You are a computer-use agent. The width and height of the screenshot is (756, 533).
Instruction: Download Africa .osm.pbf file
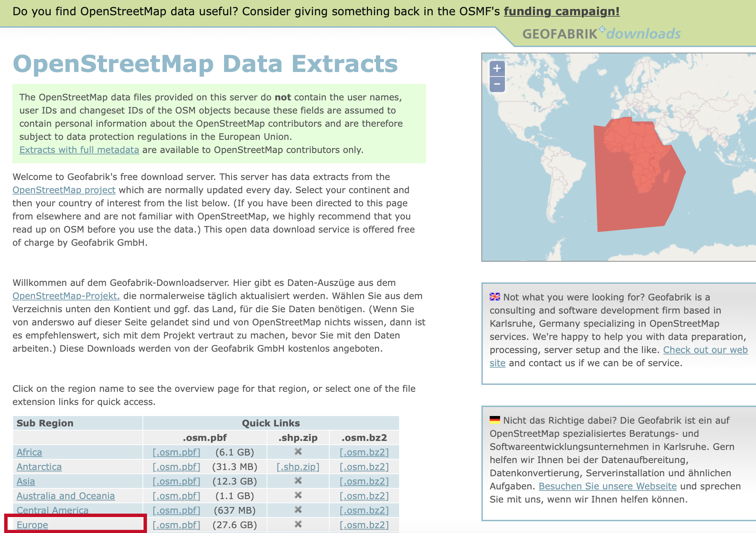pos(176,452)
